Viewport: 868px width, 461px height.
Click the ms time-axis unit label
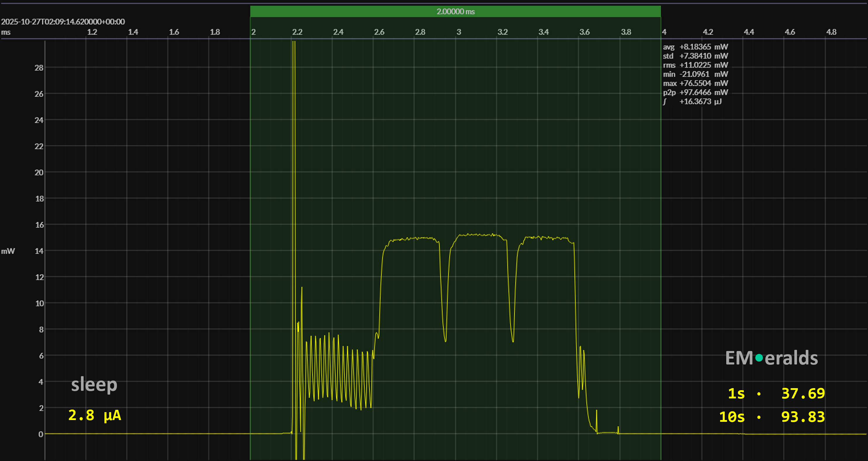pos(6,32)
